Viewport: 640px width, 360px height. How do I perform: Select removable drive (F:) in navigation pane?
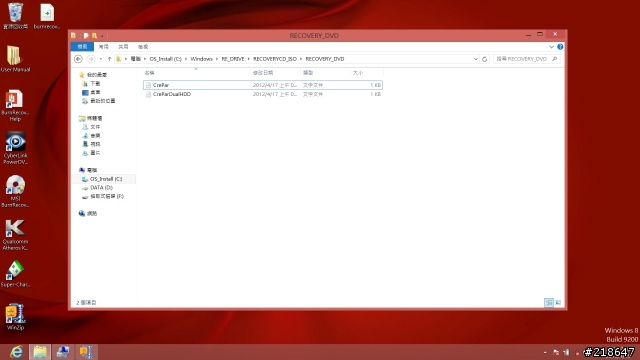(102, 196)
